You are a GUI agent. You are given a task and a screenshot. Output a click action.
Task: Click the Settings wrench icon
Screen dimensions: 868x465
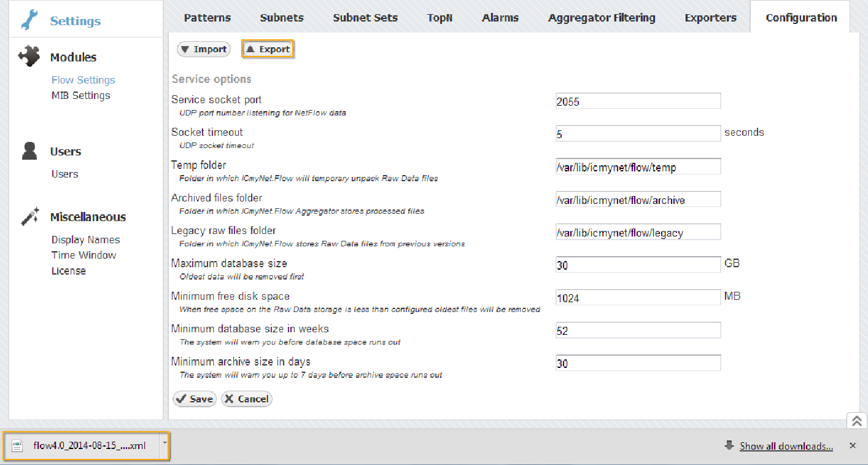point(29,20)
